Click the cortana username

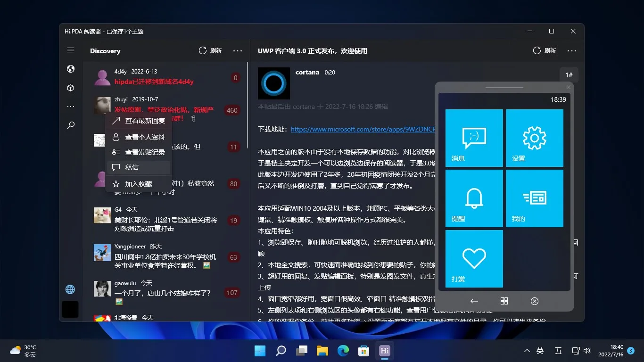[307, 73]
